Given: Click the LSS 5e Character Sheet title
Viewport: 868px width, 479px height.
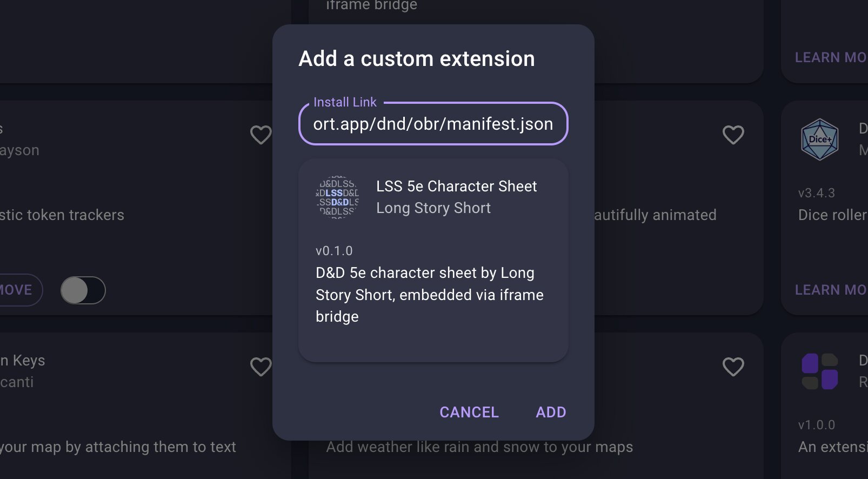Looking at the screenshot, I should coord(457,186).
